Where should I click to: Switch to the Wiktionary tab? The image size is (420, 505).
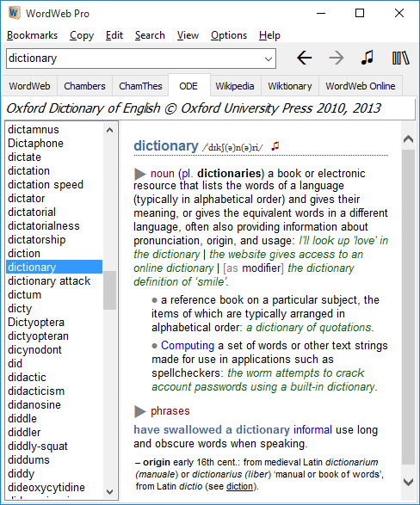[290, 86]
